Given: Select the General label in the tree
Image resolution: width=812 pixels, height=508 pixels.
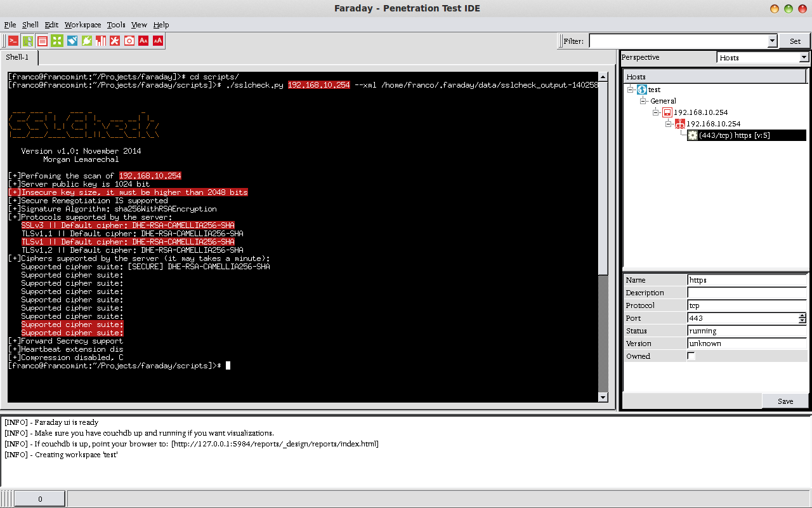Looking at the screenshot, I should coord(663,101).
